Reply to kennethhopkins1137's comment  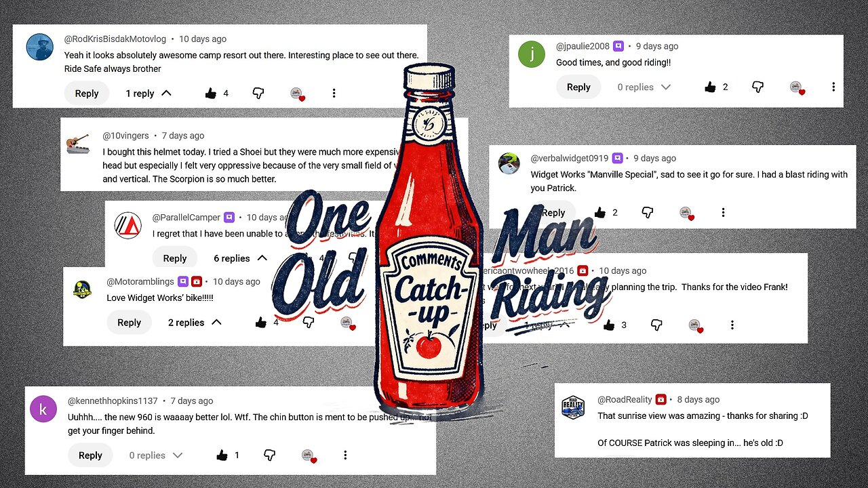[90, 455]
